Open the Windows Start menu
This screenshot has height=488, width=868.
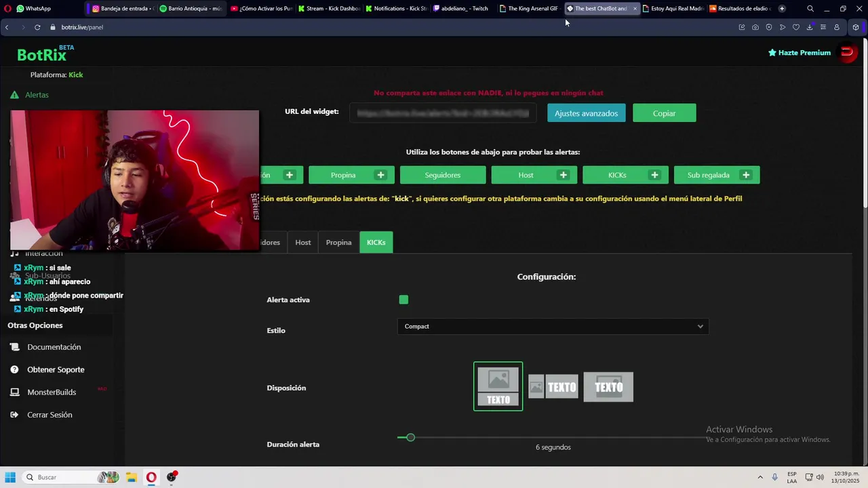[x=10, y=477]
